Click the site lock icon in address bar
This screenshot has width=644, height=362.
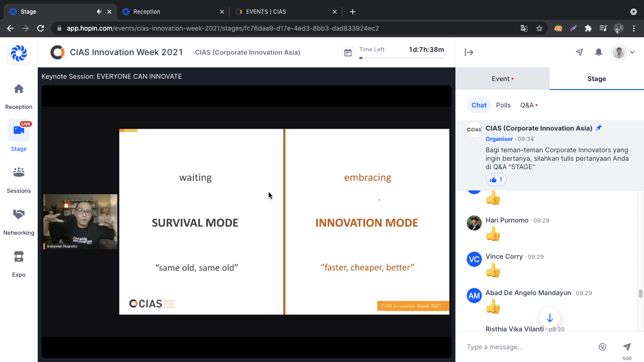coord(59,28)
